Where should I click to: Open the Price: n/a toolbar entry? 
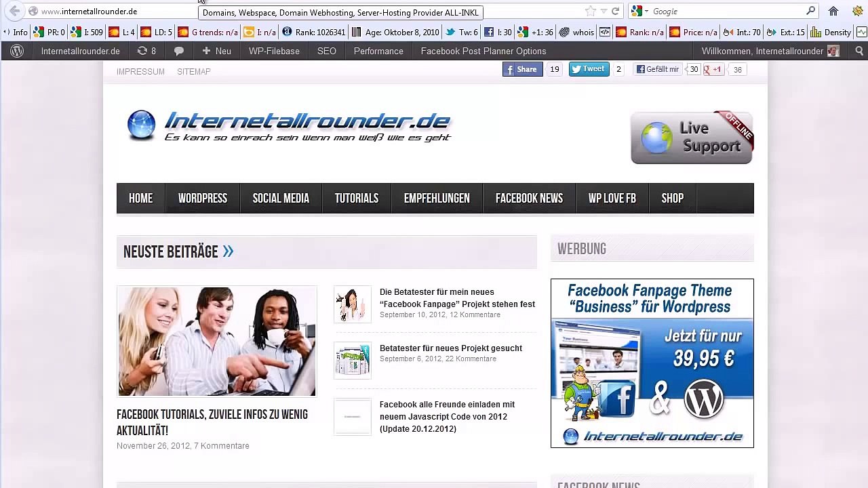[x=693, y=32]
